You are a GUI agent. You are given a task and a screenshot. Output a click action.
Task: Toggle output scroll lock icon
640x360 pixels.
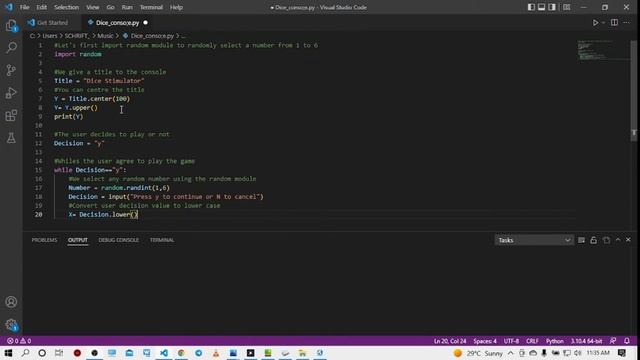(593, 240)
